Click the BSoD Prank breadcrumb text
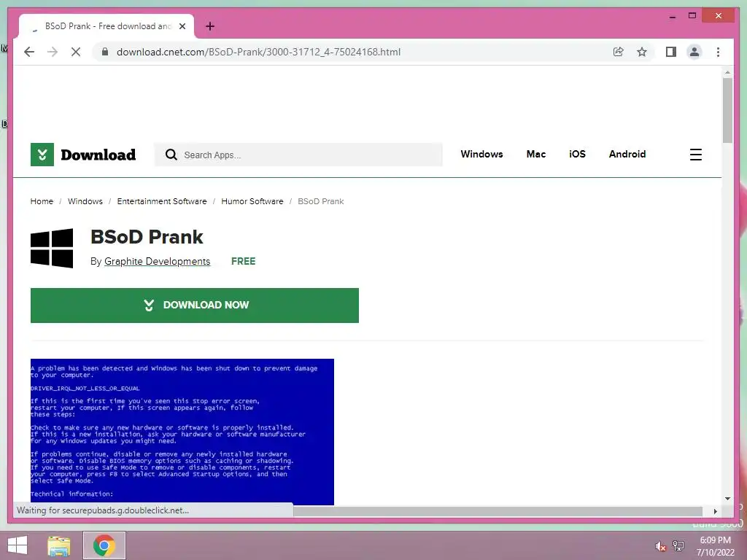This screenshot has height=560, width=747. point(321,201)
